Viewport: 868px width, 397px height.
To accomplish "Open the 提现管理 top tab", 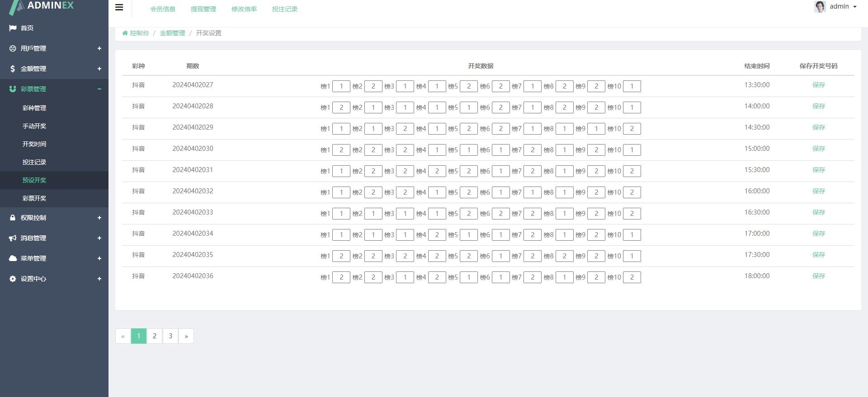I will click(x=203, y=9).
